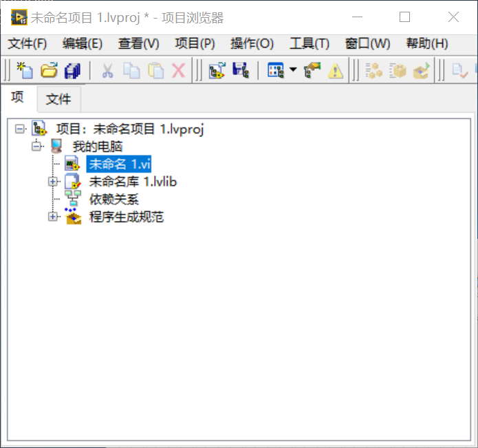Open the 工具(T) menu
Screen dimensions: 478x448
click(309, 43)
